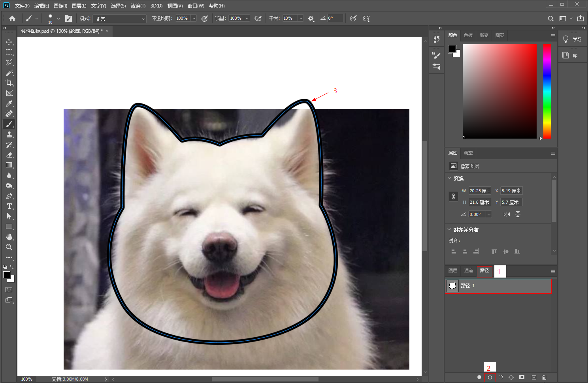Screen dimensions: 588x383
Task: Select the Horizontal Type tool
Action: click(9, 206)
